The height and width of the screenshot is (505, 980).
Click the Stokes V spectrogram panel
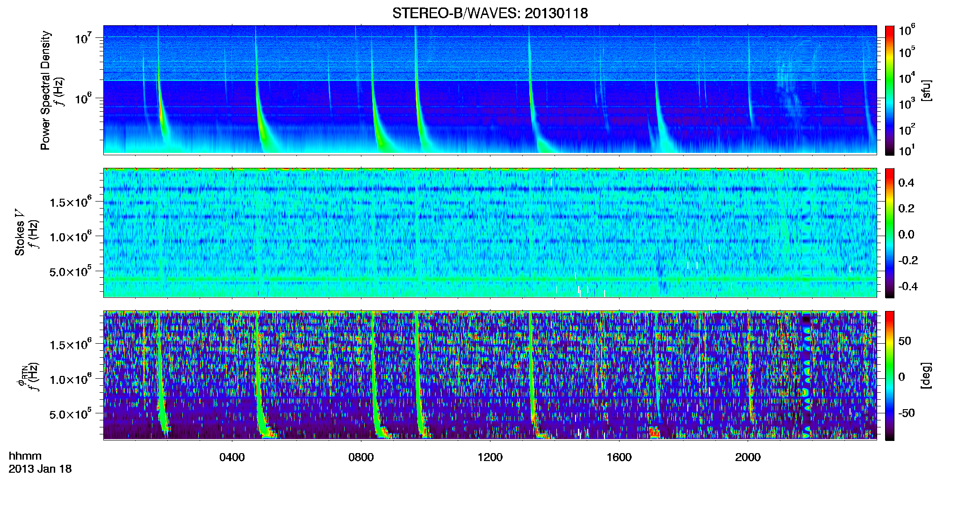490,233
